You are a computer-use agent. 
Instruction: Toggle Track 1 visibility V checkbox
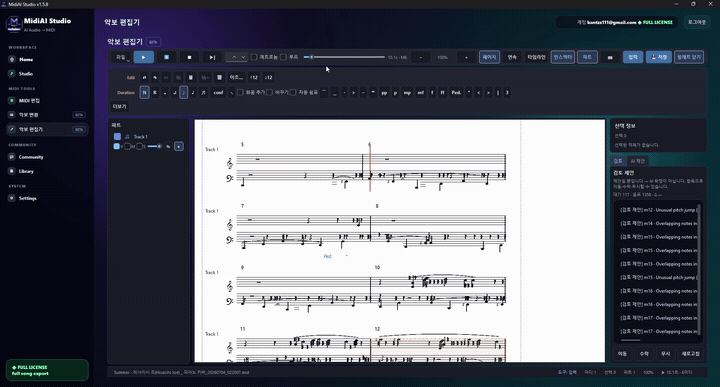[x=116, y=146]
